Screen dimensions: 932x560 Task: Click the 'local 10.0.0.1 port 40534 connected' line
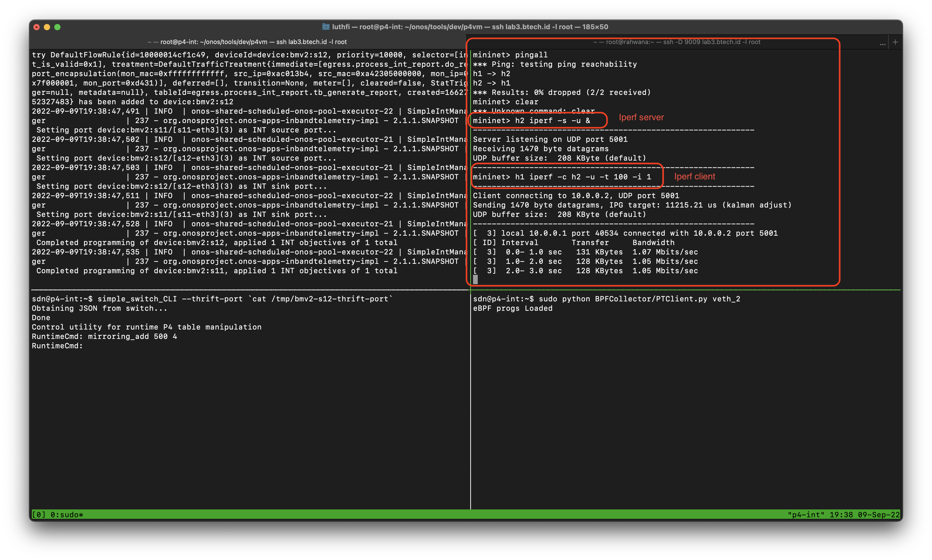(x=625, y=234)
